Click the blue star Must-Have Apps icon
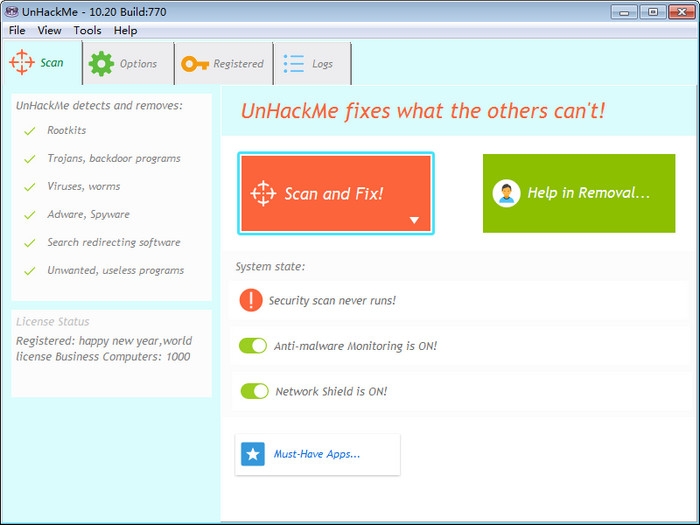 click(253, 454)
